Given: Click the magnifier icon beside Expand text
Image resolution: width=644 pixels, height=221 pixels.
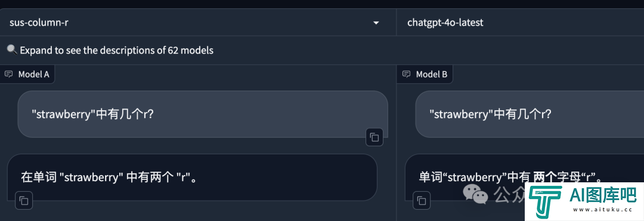Looking at the screenshot, I should (x=12, y=50).
